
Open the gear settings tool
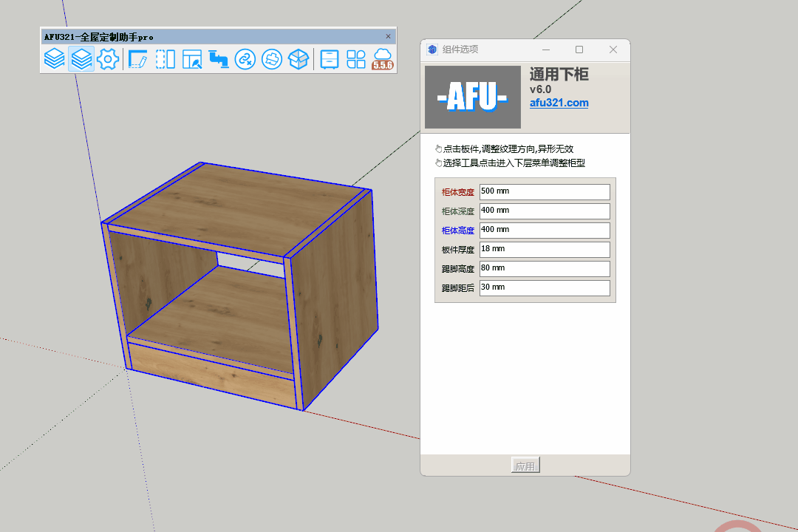coord(108,58)
